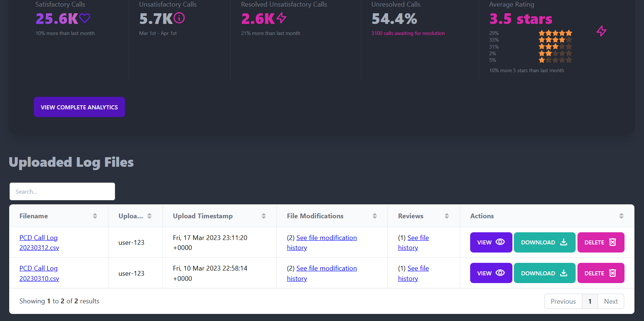Click the log files Search field
644x321 pixels.
62,191
